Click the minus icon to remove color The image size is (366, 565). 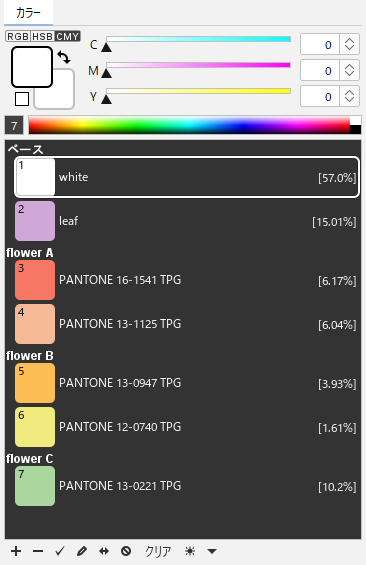coord(38,551)
